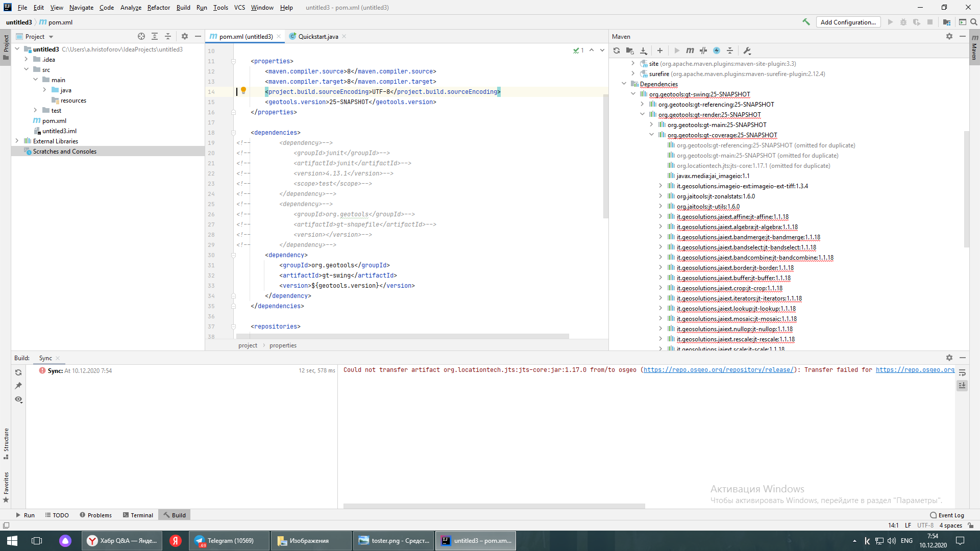The width and height of the screenshot is (980, 551).
Task: Open Task View on taskbar
Action: pos(37,541)
